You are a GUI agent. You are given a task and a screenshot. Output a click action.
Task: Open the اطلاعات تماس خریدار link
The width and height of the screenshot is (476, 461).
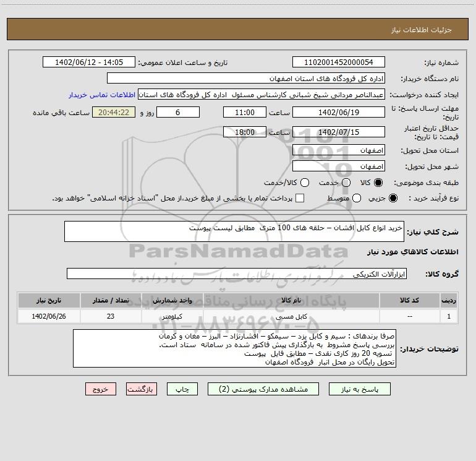(x=102, y=95)
